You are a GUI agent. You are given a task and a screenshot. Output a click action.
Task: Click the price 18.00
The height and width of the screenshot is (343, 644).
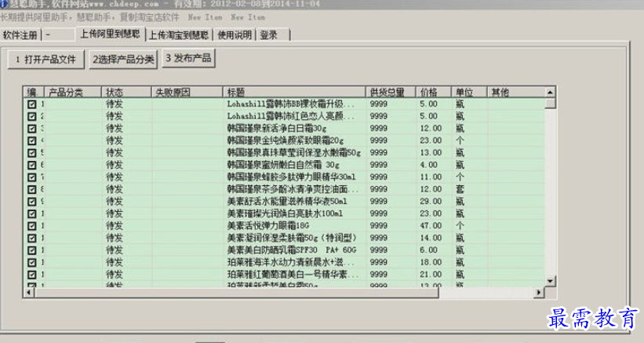pyautogui.click(x=431, y=262)
